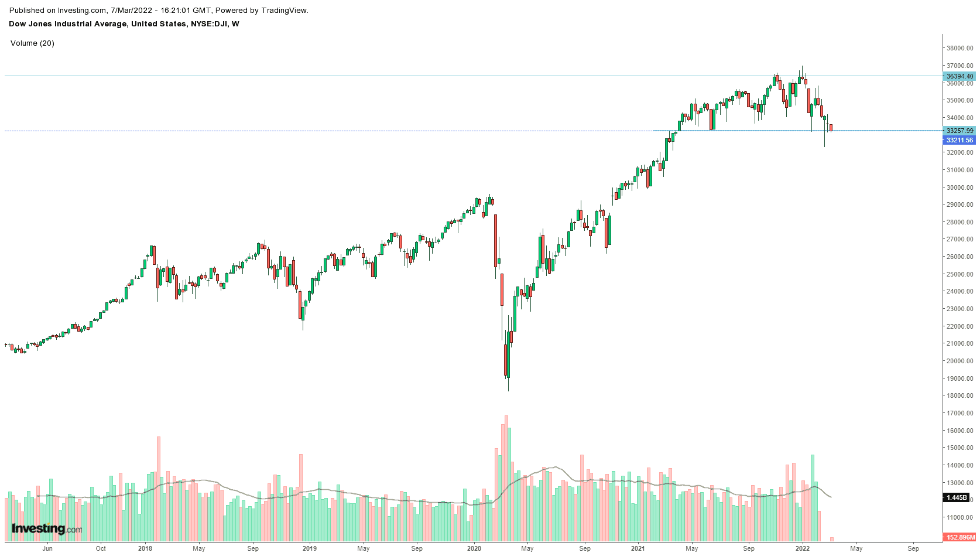The height and width of the screenshot is (556, 980).
Task: Click the 23000.00 price axis label
Action: point(960,309)
